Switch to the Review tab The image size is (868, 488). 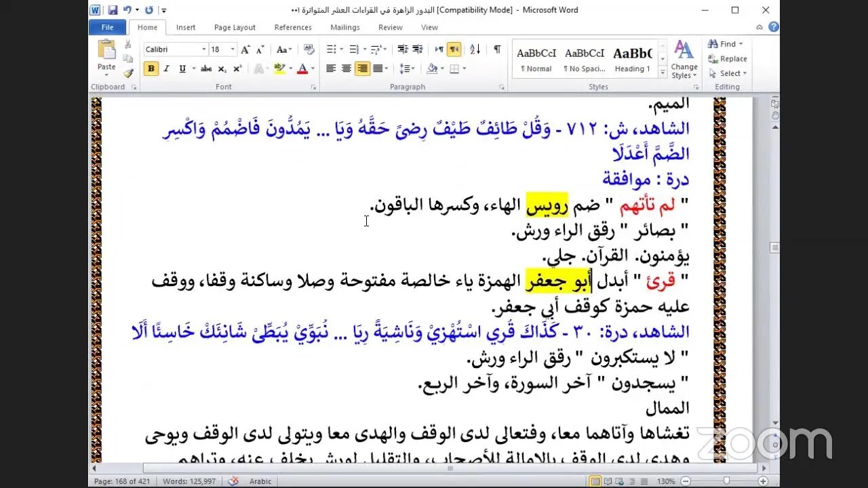391,27
